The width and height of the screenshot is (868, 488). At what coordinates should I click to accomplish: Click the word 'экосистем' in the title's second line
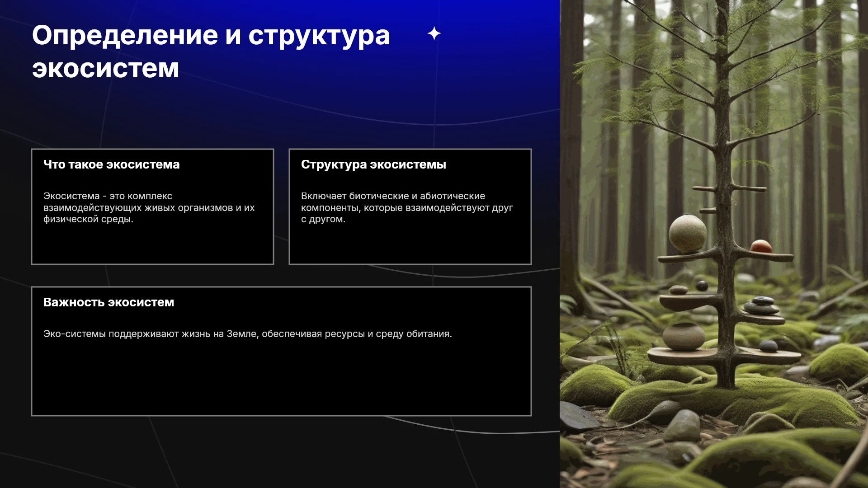[x=105, y=68]
